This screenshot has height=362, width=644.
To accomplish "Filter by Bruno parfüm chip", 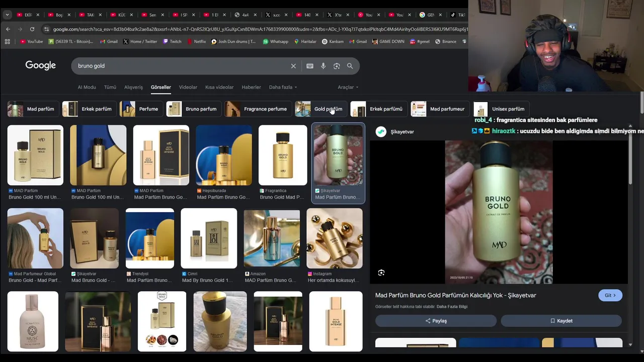I will pos(194,109).
